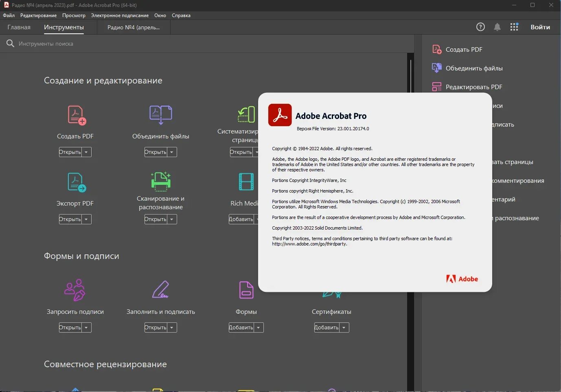The width and height of the screenshot is (561, 392).
Task: Open the Редактирование menu
Action: (x=38, y=15)
